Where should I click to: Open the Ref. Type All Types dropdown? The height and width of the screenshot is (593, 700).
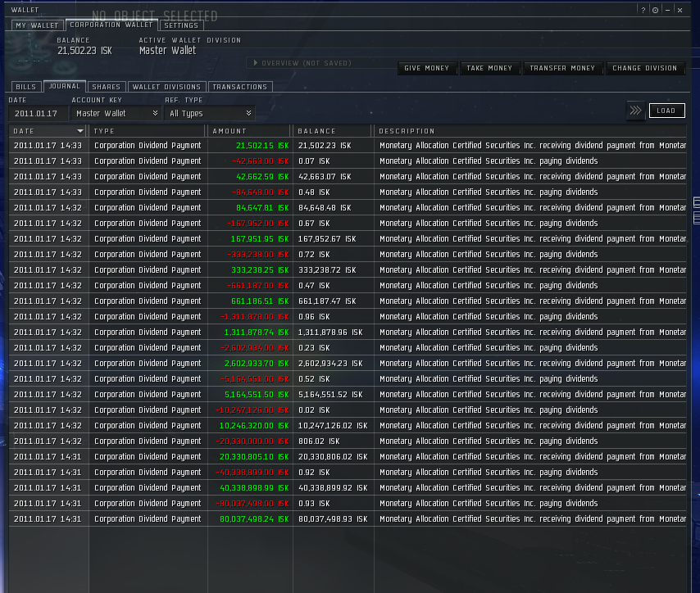click(x=209, y=113)
